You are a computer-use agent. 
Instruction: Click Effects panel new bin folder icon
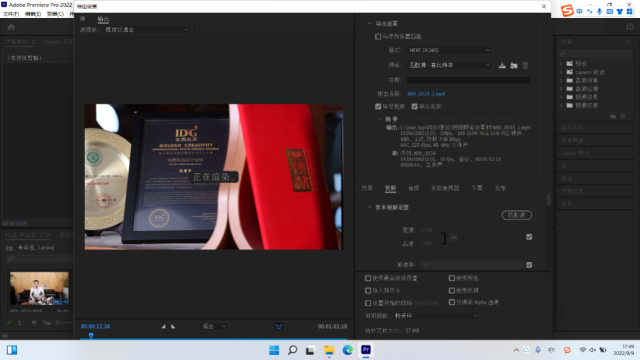click(613, 116)
